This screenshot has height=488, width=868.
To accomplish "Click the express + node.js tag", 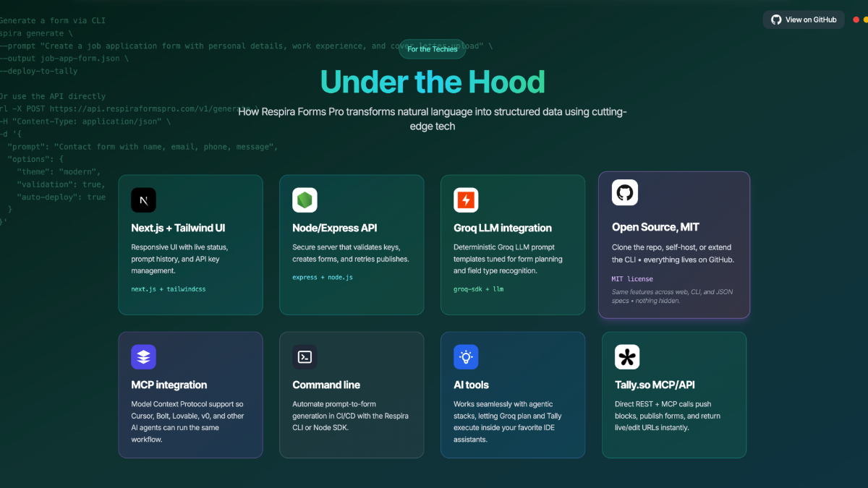I will 323,277.
